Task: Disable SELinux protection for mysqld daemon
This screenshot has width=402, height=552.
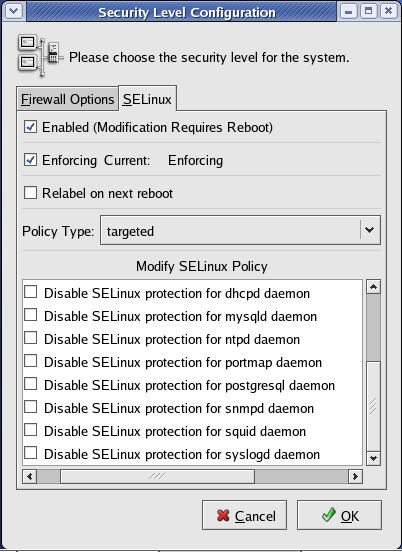Action: 30,315
